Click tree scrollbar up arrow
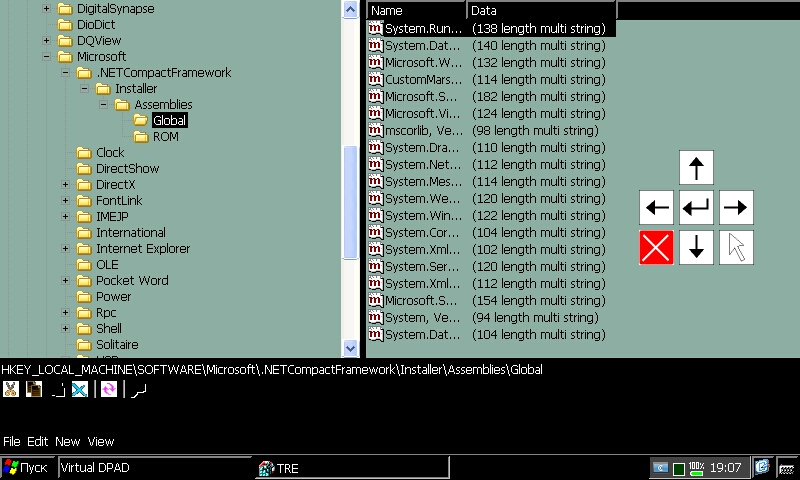 tap(350, 9)
